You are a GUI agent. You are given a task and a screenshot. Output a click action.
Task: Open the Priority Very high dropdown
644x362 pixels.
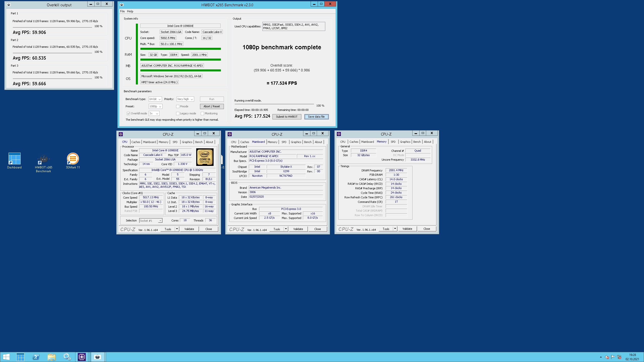coord(185,99)
